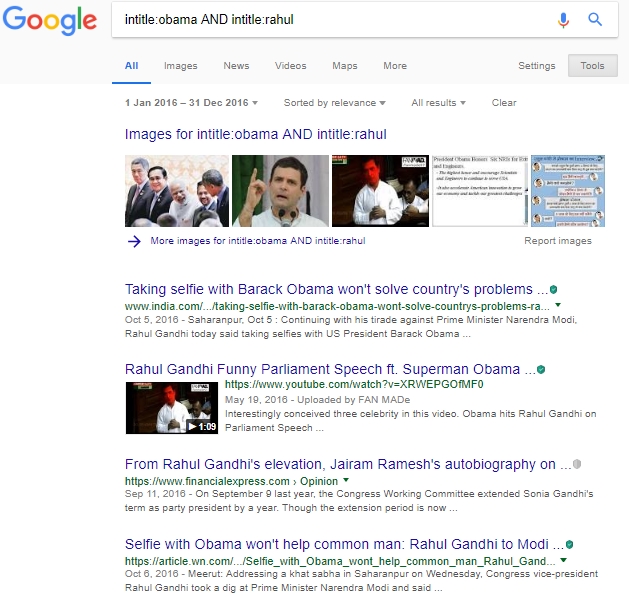Open the More search categories menu

click(395, 66)
